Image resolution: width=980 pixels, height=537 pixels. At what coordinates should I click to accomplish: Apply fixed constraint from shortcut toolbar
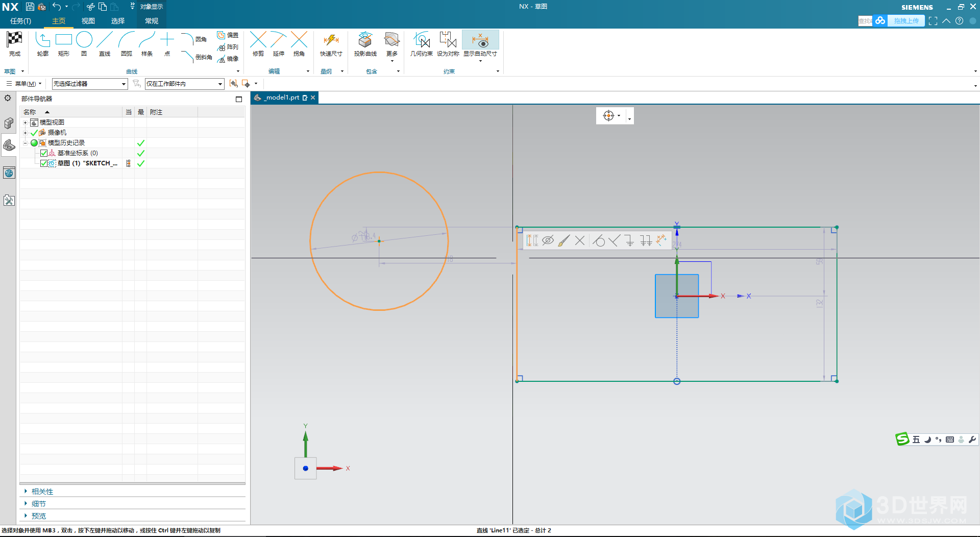[630, 240]
